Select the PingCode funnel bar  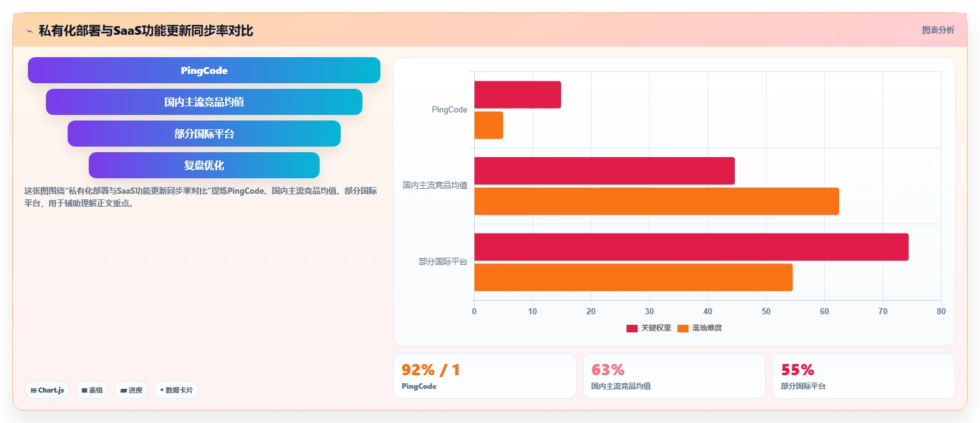point(204,70)
